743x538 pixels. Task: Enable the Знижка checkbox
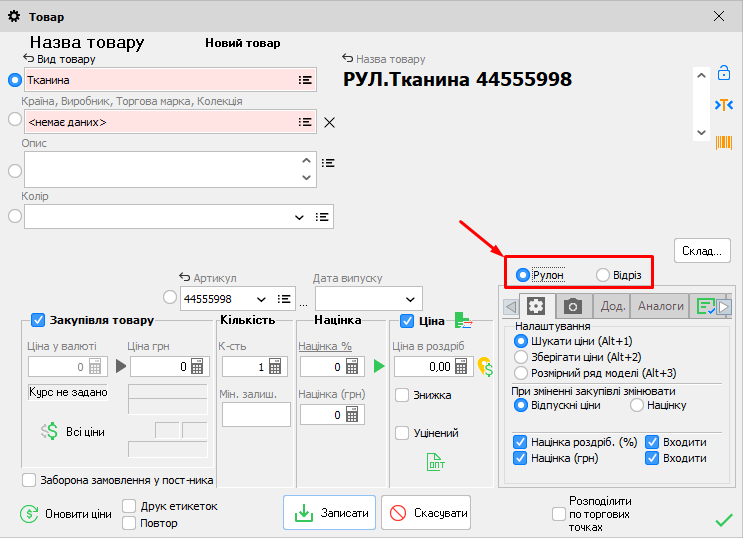click(402, 395)
